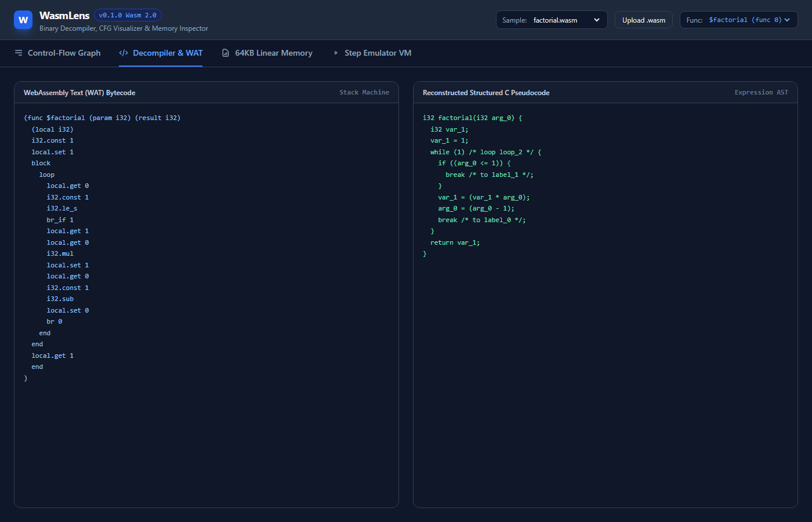Screen dimensions: 812x522
Task: Click the WasmLens W logo icon
Action: point(23,20)
